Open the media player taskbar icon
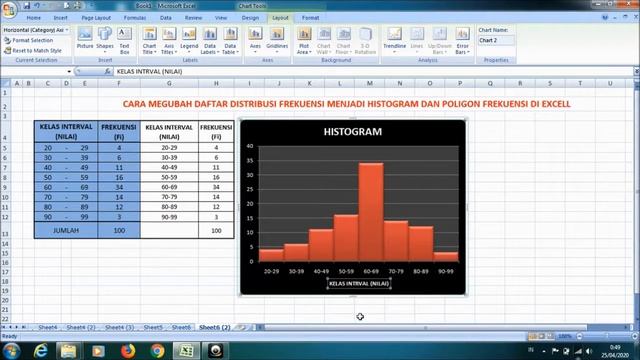This screenshot has height=360, width=640. pos(98,351)
